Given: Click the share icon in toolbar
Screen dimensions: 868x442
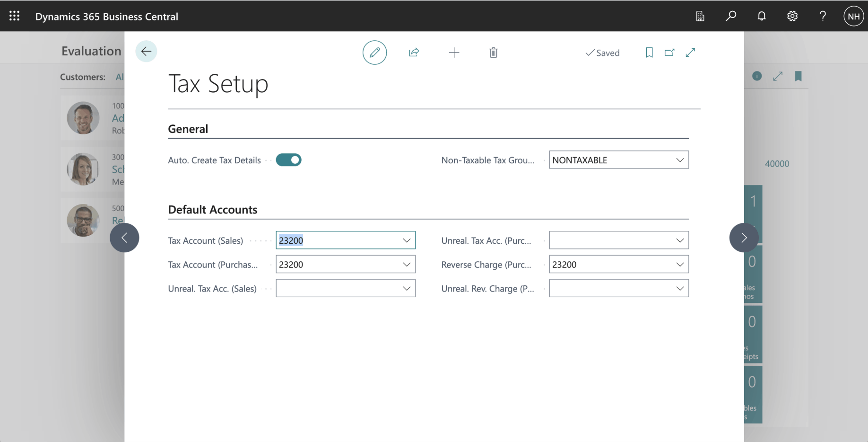Looking at the screenshot, I should click(414, 53).
